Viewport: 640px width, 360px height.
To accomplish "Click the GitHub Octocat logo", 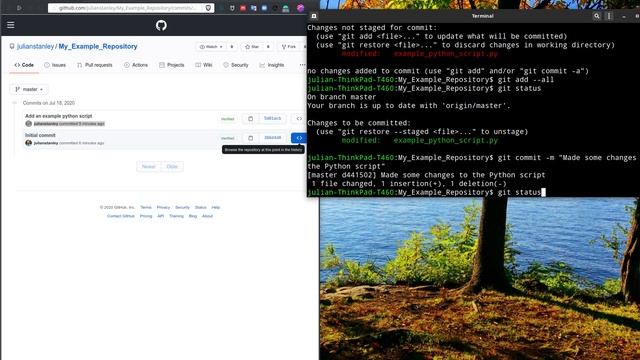I will click(x=161, y=25).
